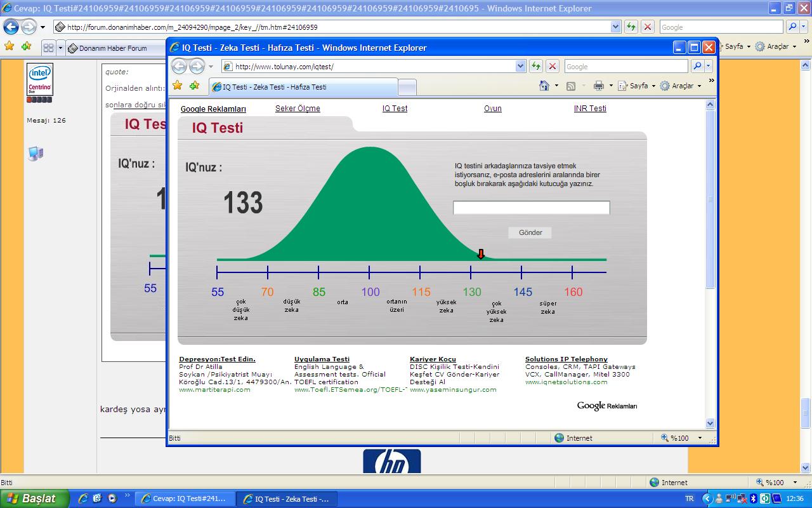The width and height of the screenshot is (812, 508).
Task: Open zoom level dropdown in IQ Testi status bar
Action: click(700, 438)
